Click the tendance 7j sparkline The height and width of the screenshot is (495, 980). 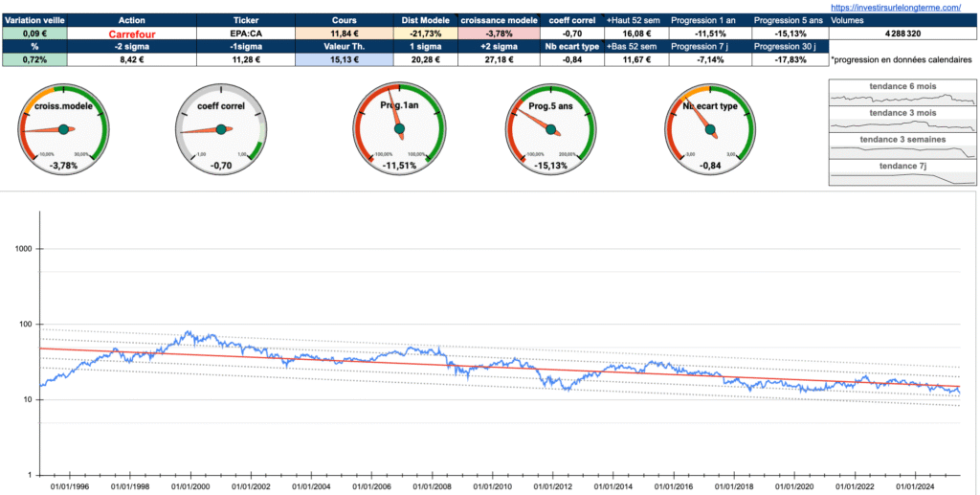click(902, 173)
